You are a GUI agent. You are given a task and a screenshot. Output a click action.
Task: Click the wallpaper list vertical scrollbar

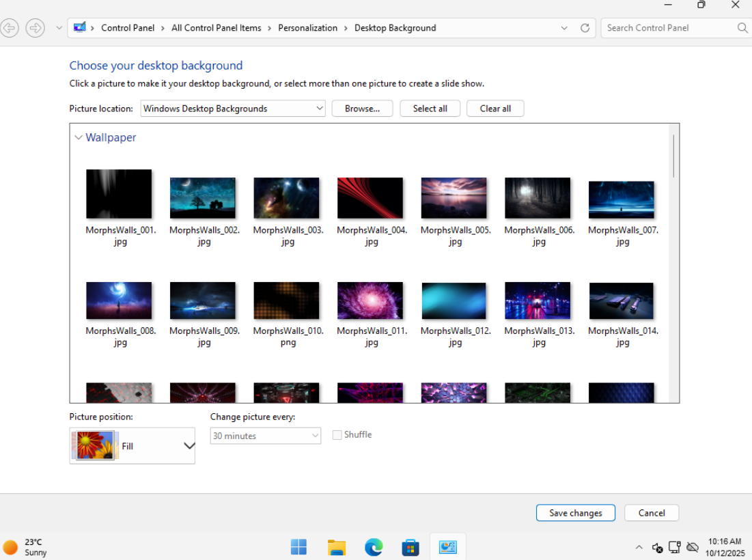pyautogui.click(x=673, y=157)
